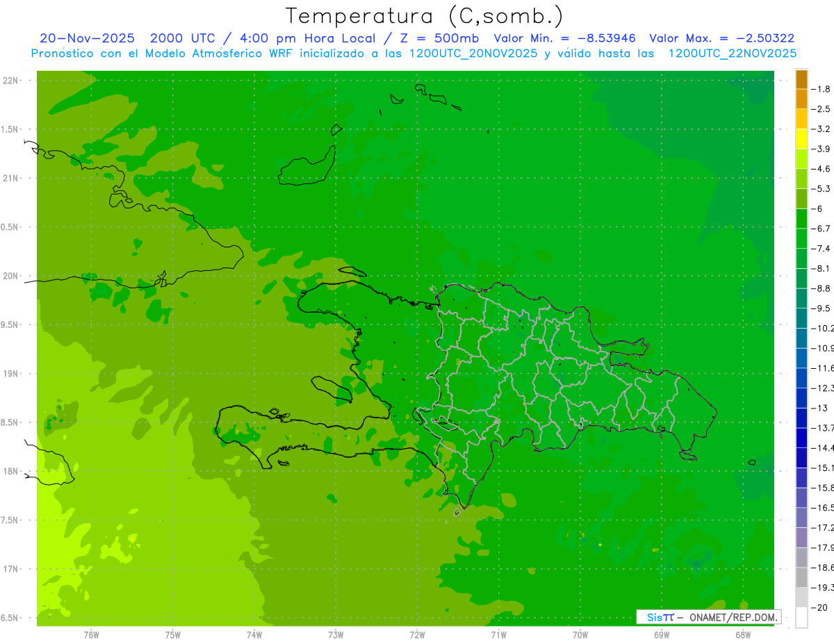Pick the dark orange swatch above -1.8
The image size is (834, 644).
pos(801,79)
